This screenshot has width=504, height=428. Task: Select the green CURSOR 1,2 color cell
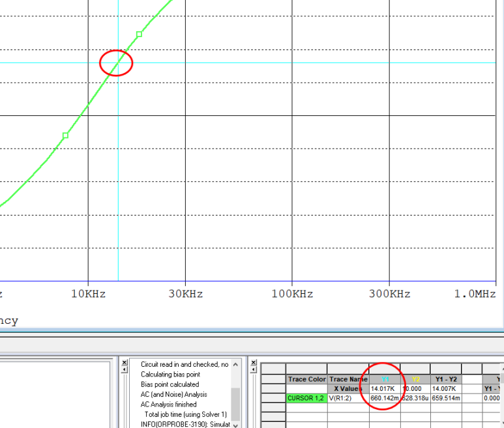click(x=306, y=398)
